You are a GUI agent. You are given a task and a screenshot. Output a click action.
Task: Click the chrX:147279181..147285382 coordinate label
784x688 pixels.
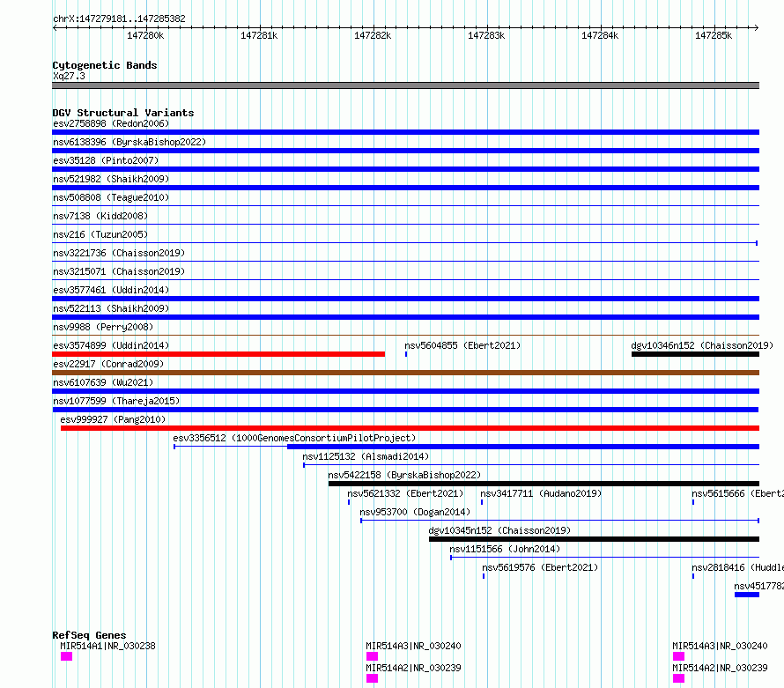click(x=119, y=19)
